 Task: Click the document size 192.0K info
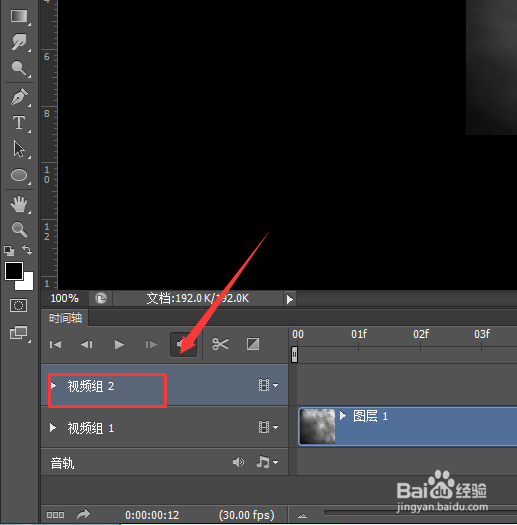pyautogui.click(x=198, y=298)
